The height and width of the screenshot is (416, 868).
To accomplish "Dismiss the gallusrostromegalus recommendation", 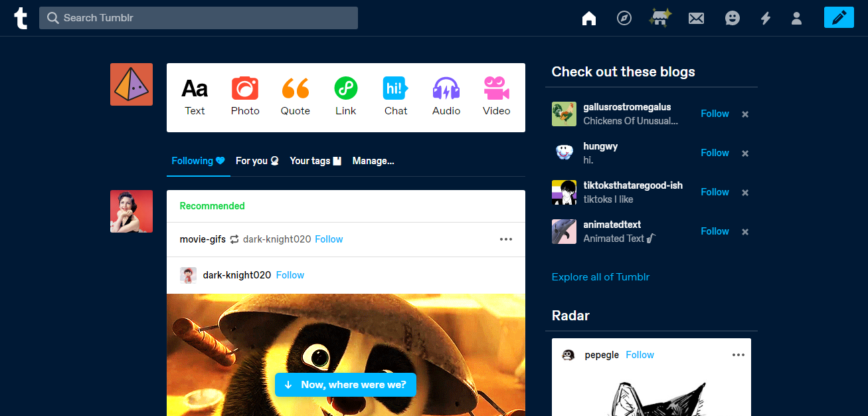I will (x=745, y=114).
